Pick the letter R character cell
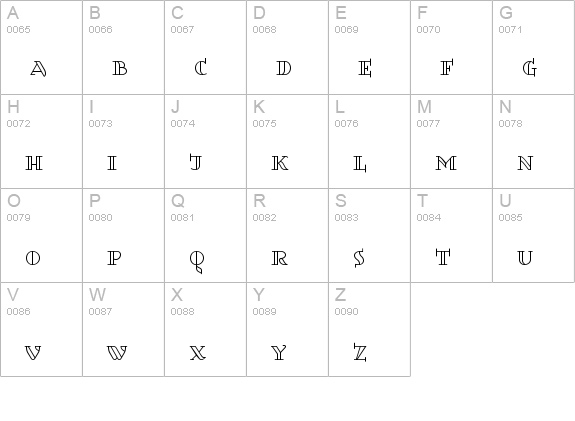 (288, 235)
